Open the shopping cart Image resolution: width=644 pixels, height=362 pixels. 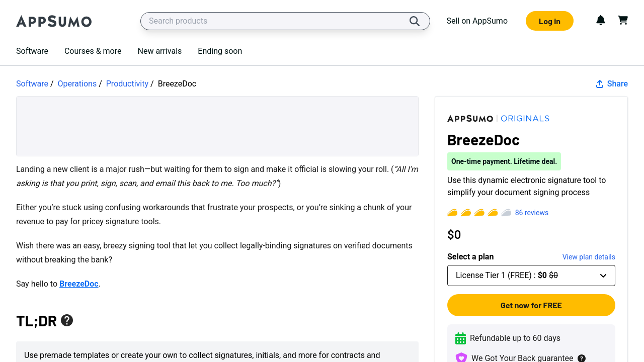[x=623, y=20]
